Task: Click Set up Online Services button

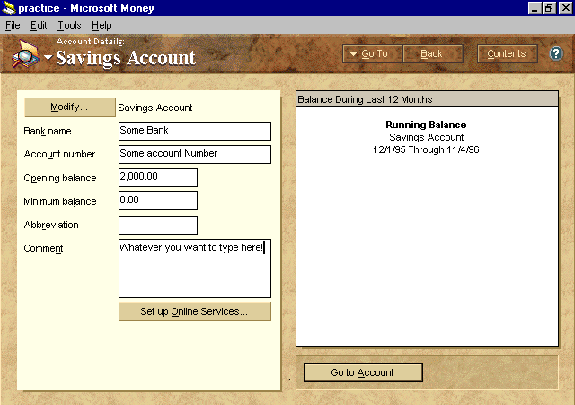Action: 195,311
